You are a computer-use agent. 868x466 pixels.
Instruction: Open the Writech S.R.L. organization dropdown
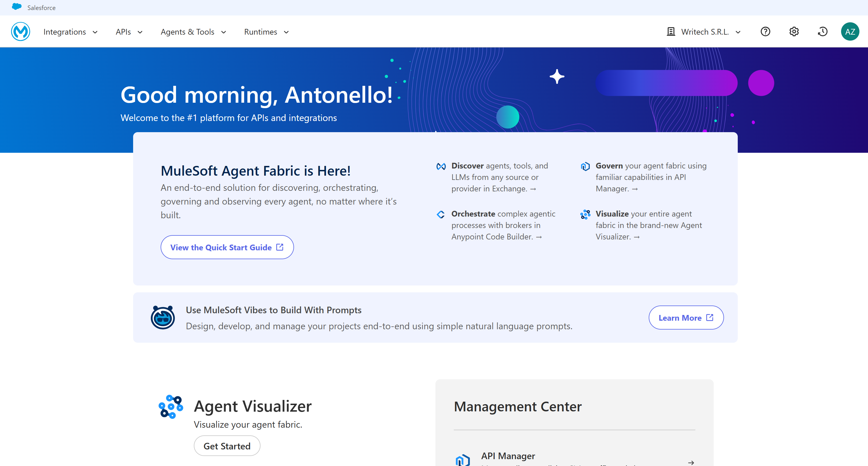(x=704, y=32)
